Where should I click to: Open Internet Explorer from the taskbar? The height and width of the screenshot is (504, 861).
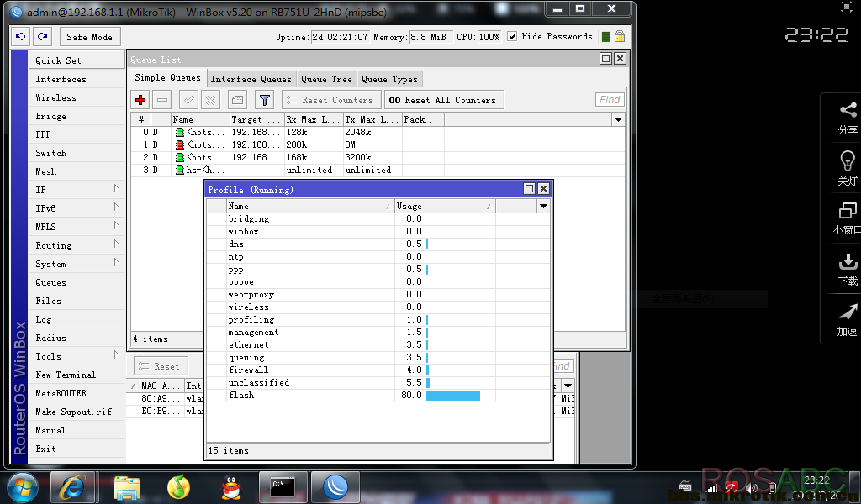(72, 487)
